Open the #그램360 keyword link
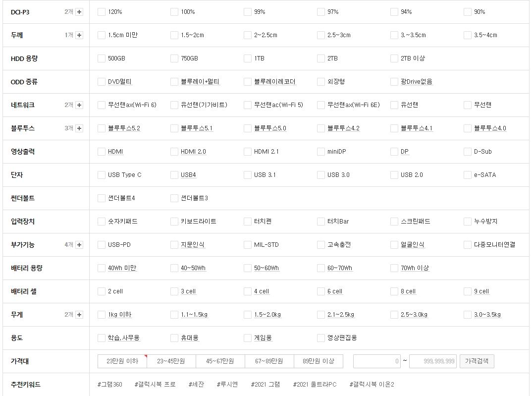Image resolution: width=532 pixels, height=396 pixels. click(109, 385)
